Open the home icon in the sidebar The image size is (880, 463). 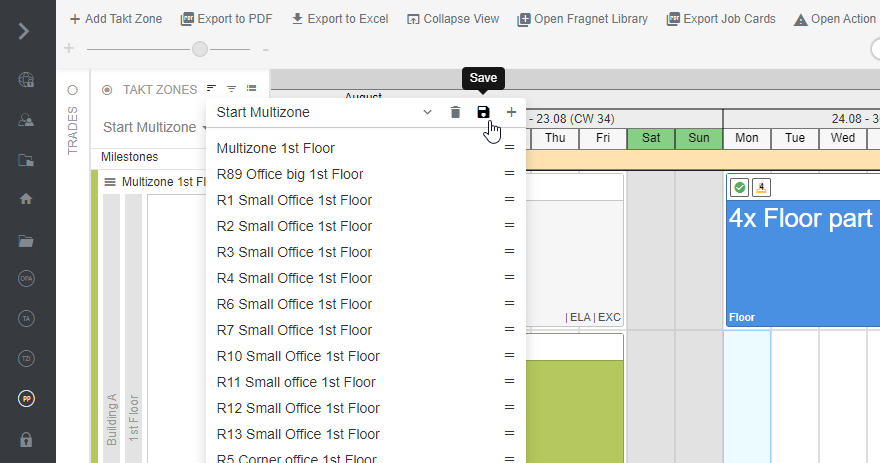26,199
